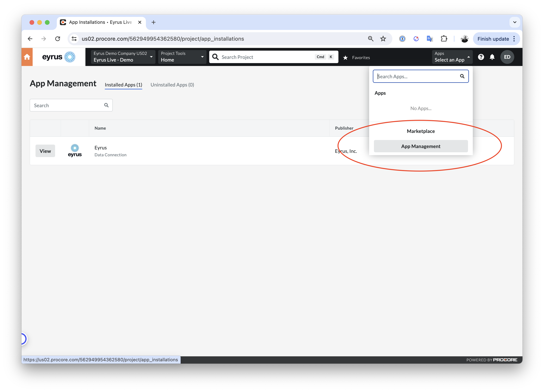544x392 pixels.
Task: Expand the Eyrus Live - Demo project dropdown
Action: (x=123, y=57)
